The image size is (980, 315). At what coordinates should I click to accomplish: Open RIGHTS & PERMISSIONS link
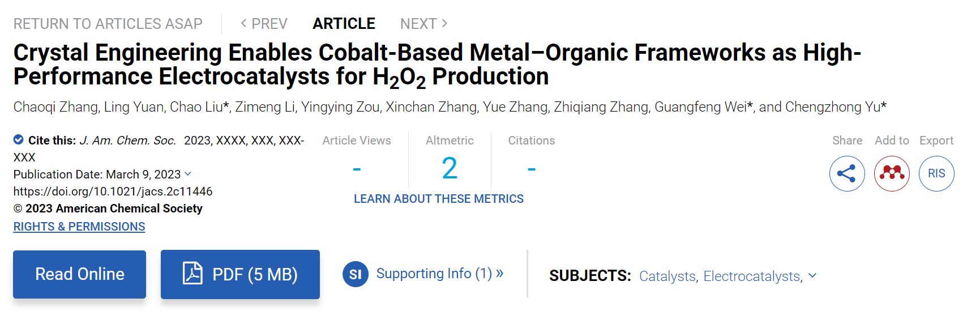click(x=79, y=227)
